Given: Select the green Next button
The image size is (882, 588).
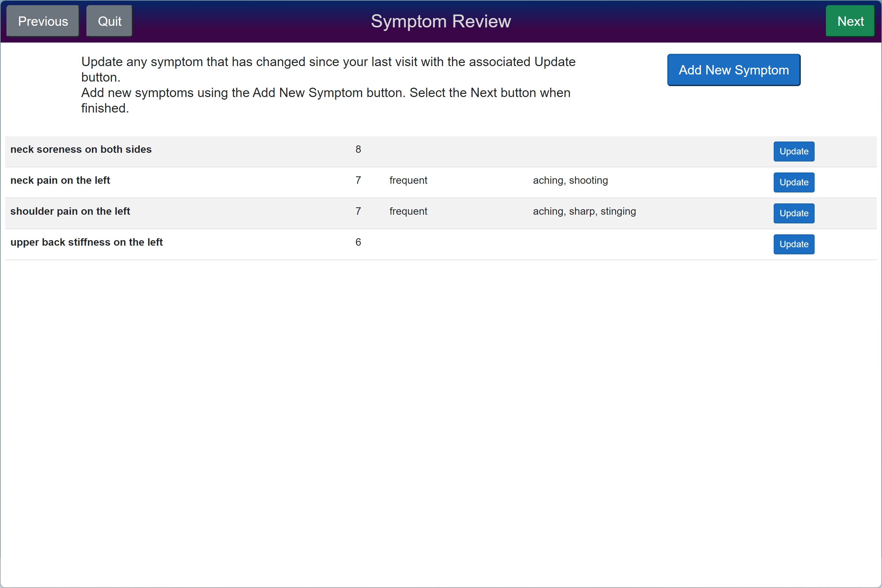Looking at the screenshot, I should 850,21.
